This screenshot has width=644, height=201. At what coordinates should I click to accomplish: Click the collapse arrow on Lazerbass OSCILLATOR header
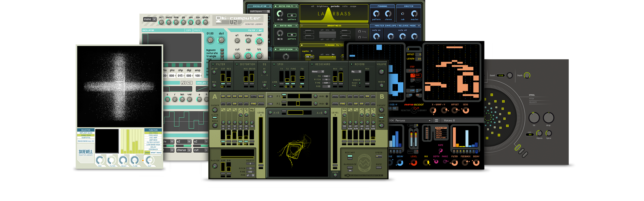pos(270,6)
